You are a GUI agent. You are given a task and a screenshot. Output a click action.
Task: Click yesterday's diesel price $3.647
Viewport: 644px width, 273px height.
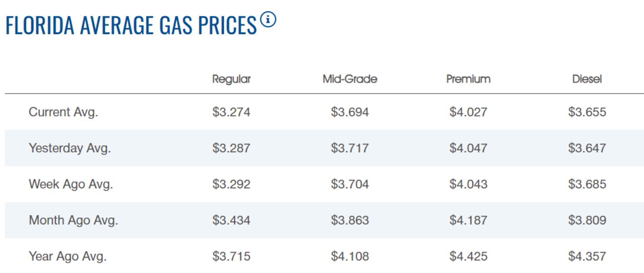coord(587,148)
